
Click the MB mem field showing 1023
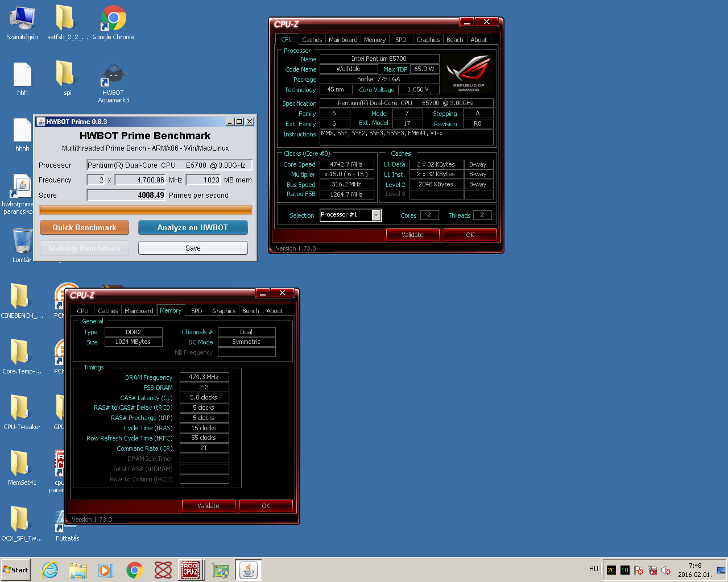click(204, 180)
